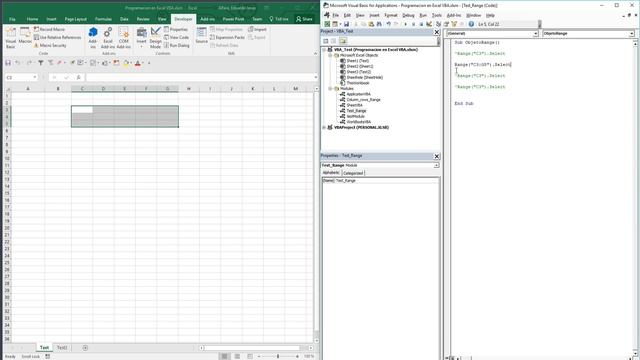The image size is (640, 360).
Task: Open VBA help question mark icon
Action: [471, 24]
